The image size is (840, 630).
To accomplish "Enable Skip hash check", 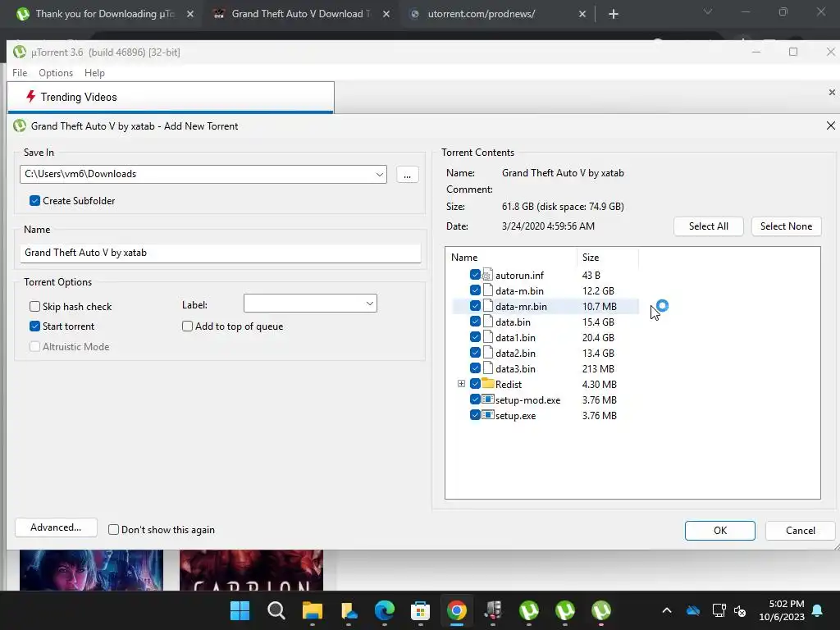I will coord(34,306).
